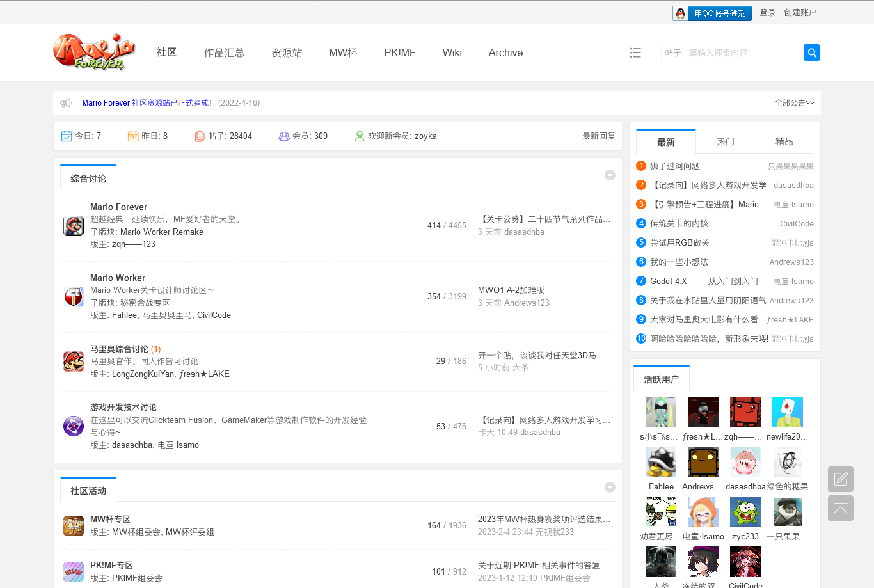Viewport: 874px width, 588px height.
Task: Open the PK!MF navigation item
Action: pos(400,52)
